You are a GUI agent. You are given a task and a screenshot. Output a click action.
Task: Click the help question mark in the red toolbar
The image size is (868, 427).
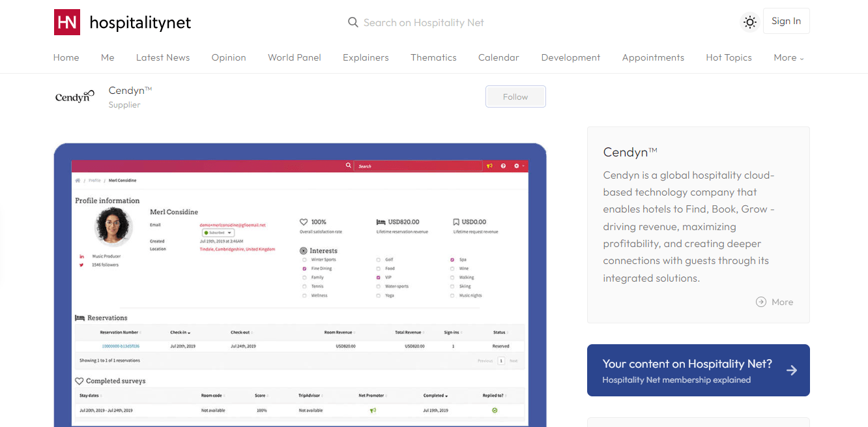tap(503, 166)
